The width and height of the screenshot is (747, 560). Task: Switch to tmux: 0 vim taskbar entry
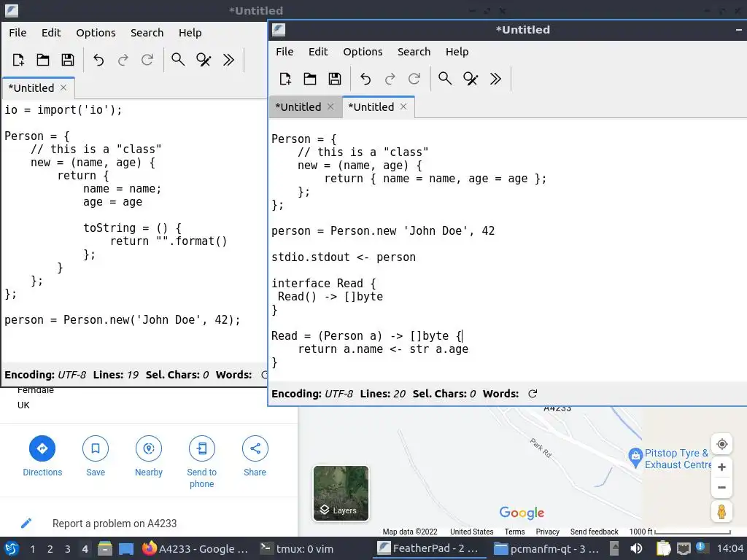pos(297,548)
